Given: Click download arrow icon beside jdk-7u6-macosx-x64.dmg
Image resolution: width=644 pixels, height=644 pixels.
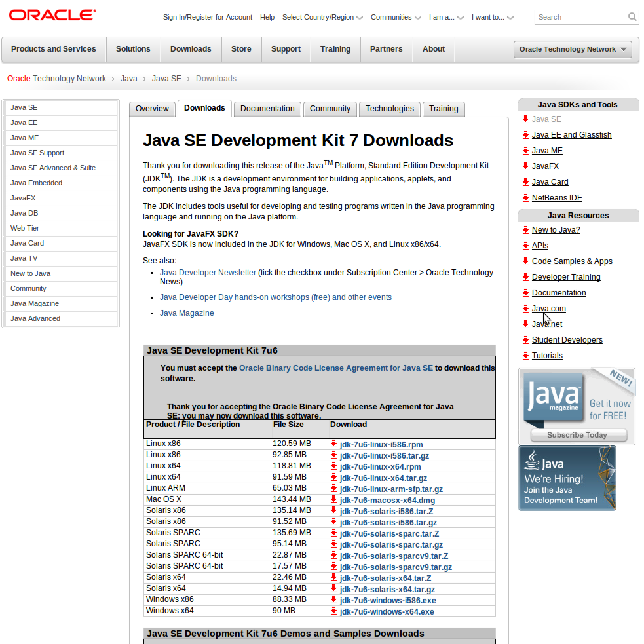Looking at the screenshot, I should pos(333,500).
